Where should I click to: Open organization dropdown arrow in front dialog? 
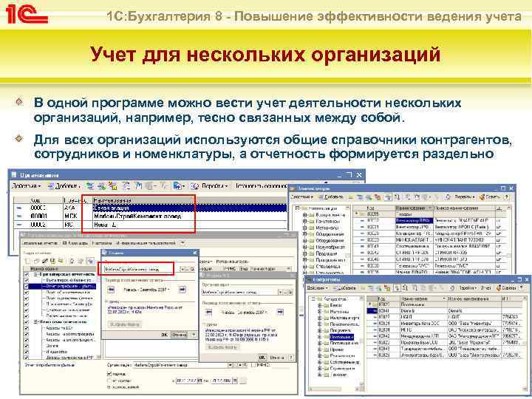[183, 269]
